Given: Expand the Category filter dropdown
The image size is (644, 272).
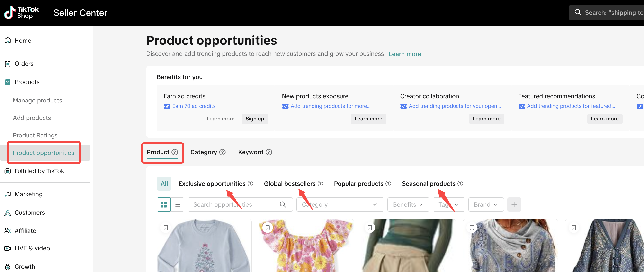Looking at the screenshot, I should (340, 205).
